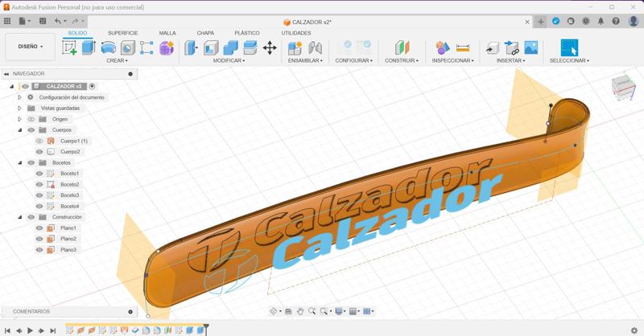
Task: Open the Insert Canvas image tool
Action: click(531, 47)
